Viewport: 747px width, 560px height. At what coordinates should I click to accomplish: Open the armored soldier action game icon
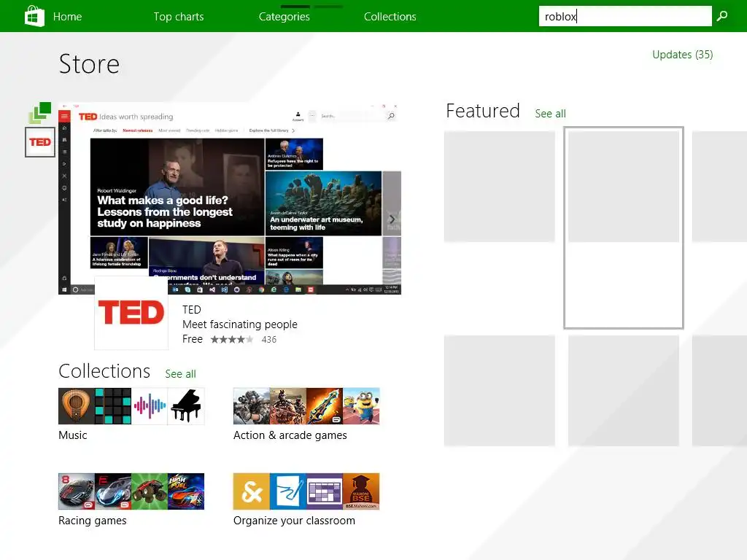click(288, 406)
